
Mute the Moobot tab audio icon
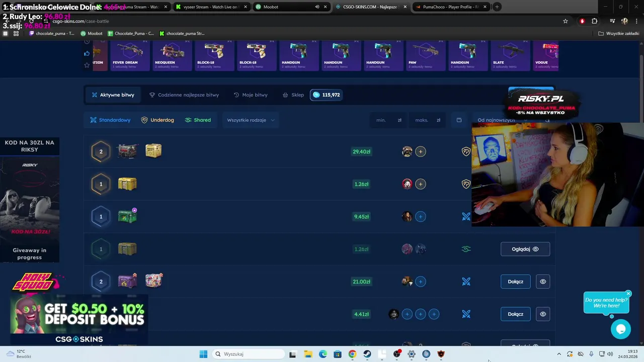317,7
